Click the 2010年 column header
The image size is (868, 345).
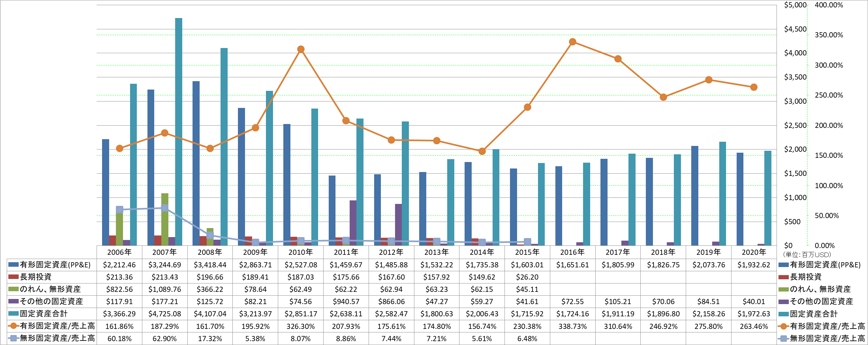(301, 252)
